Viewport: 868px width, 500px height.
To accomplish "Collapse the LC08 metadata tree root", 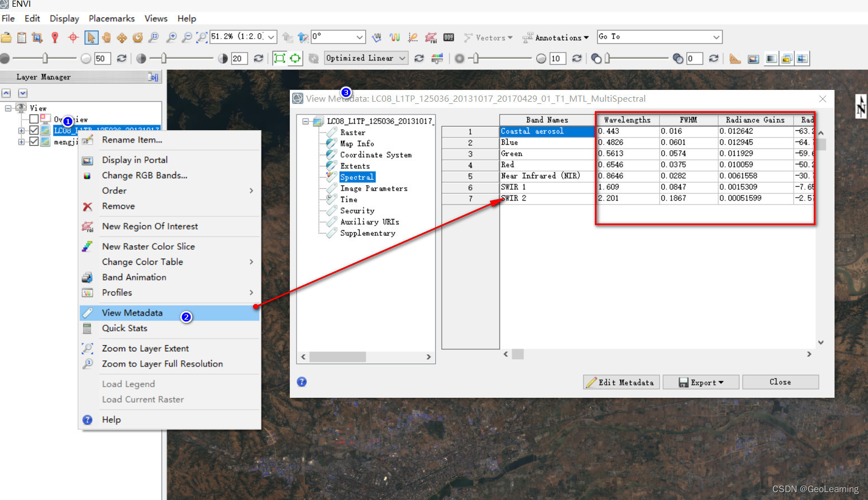I will coord(306,121).
